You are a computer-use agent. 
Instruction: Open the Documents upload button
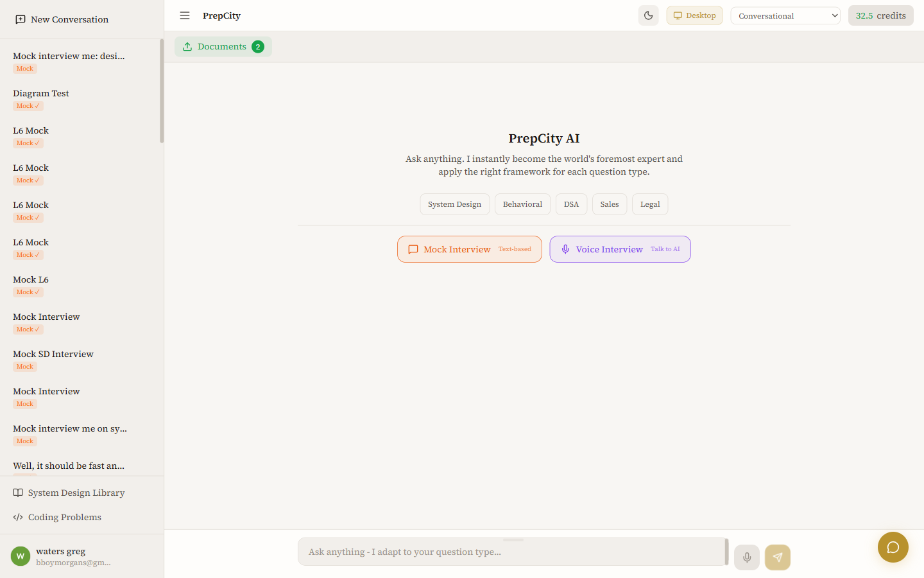(x=223, y=46)
